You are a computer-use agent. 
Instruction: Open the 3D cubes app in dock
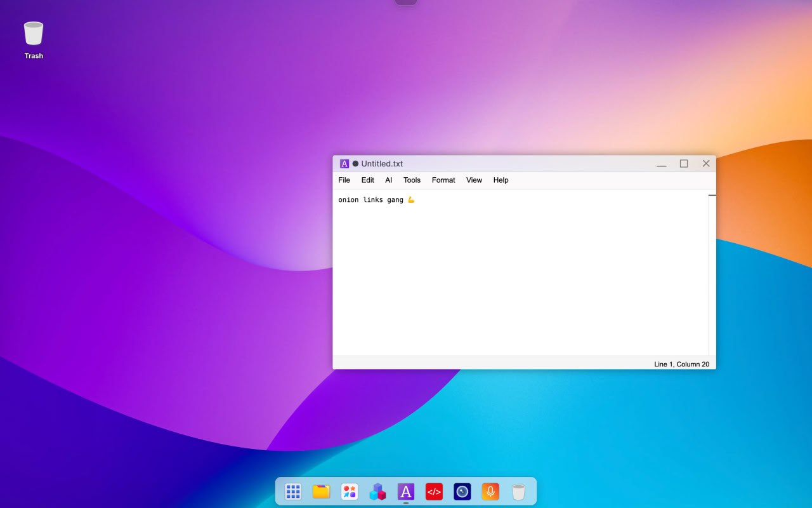click(377, 491)
